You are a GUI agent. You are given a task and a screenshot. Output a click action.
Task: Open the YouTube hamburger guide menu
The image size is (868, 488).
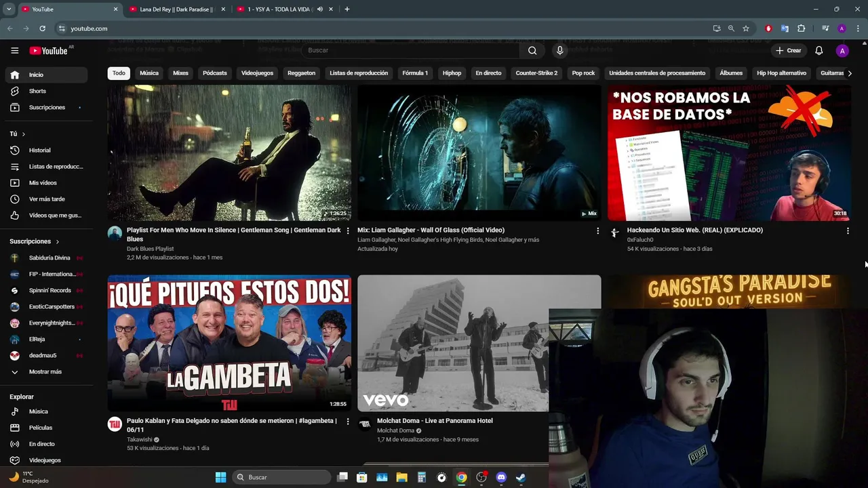[14, 51]
